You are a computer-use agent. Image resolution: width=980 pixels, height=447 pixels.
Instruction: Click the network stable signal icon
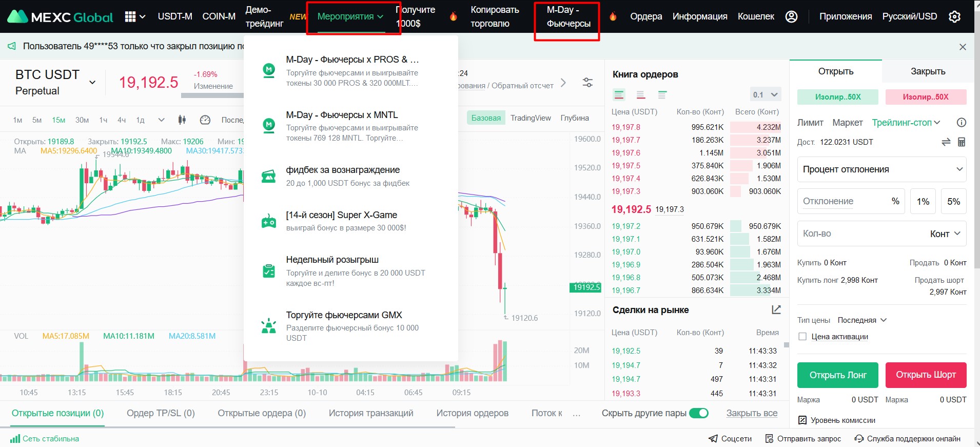pos(15,438)
